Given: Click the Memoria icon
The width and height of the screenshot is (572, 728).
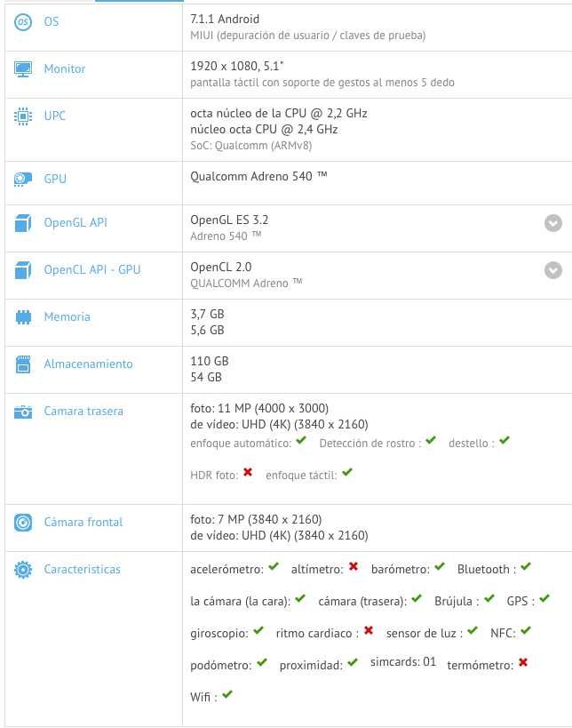Looking at the screenshot, I should click(23, 317).
